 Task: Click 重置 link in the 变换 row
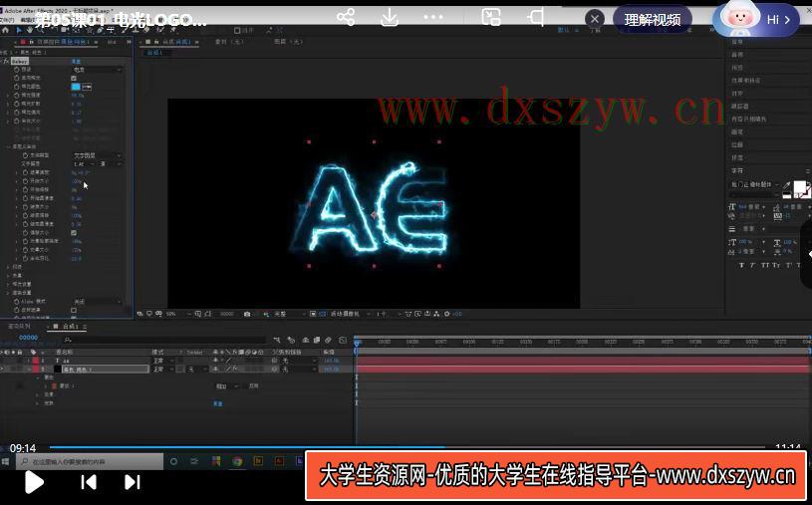[217, 403]
